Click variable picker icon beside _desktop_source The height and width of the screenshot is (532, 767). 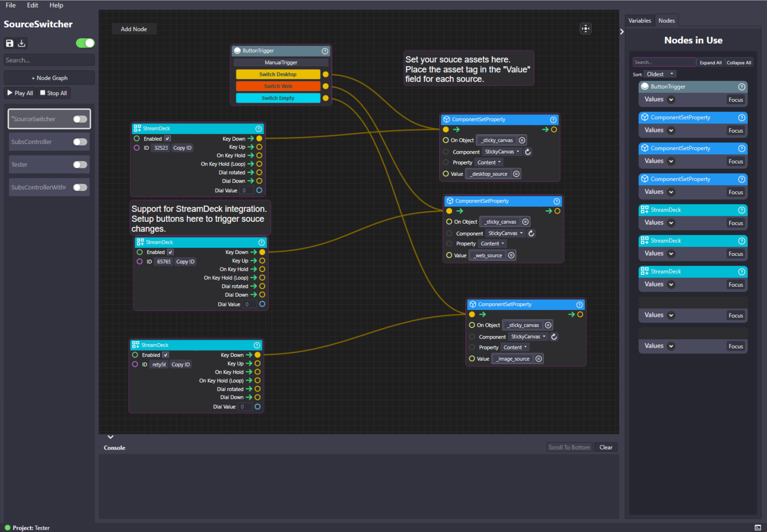(516, 174)
